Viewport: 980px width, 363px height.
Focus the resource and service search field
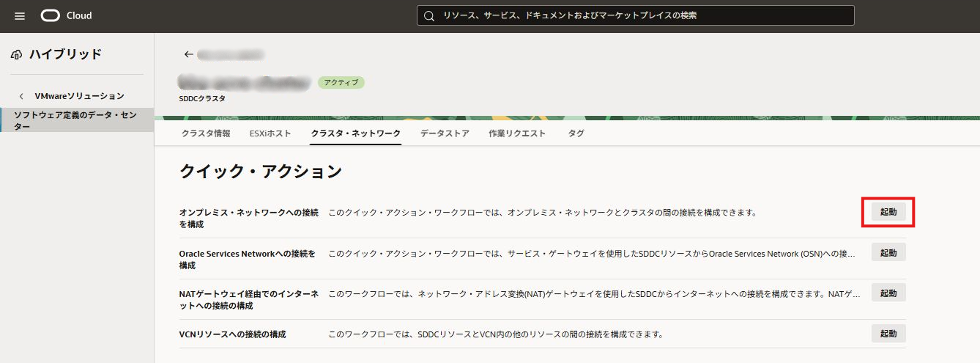637,15
